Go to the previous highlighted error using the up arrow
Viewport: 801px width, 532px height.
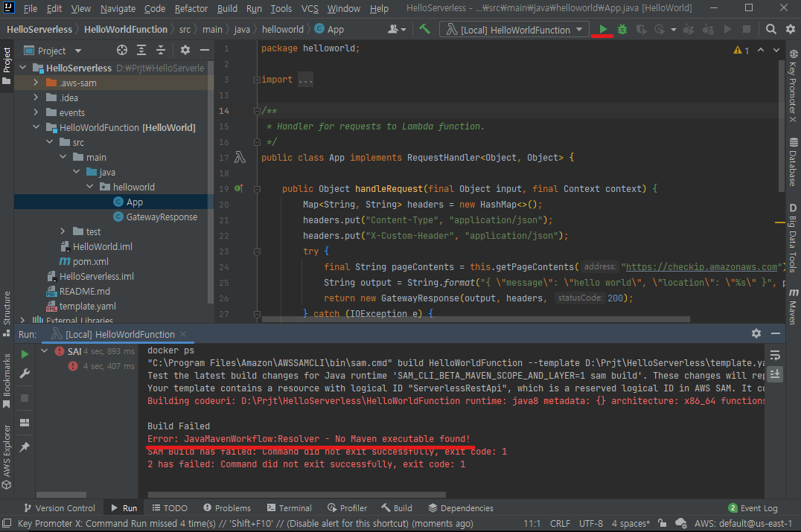tap(761, 50)
